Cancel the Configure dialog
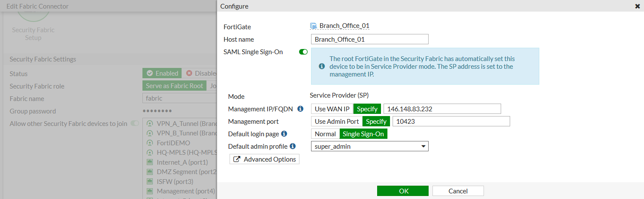Image resolution: width=644 pixels, height=199 pixels. click(458, 191)
